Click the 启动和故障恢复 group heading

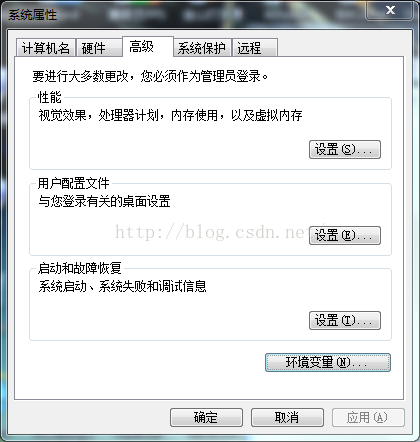tap(80, 268)
